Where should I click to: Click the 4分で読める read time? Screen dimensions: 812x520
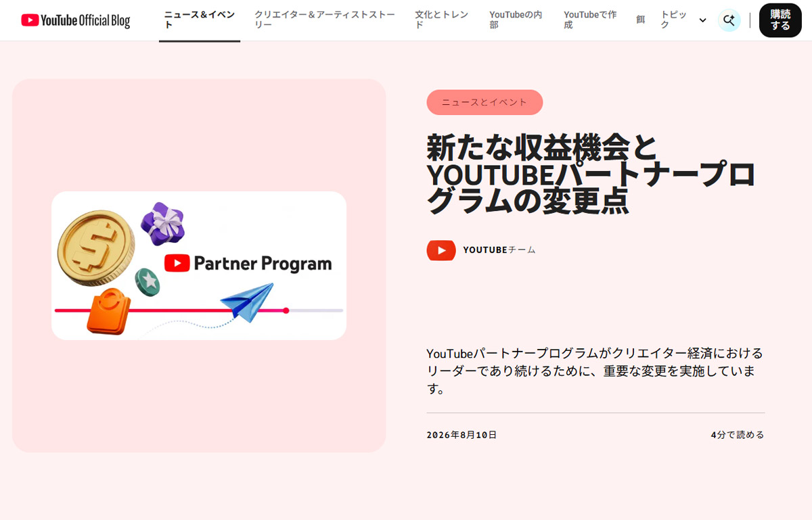(738, 435)
